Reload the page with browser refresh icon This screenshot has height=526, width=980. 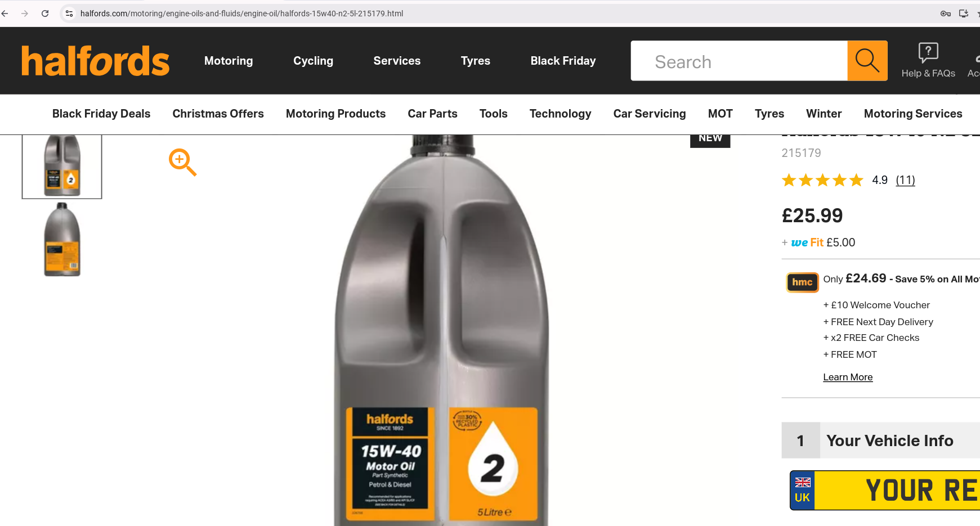[x=45, y=14]
